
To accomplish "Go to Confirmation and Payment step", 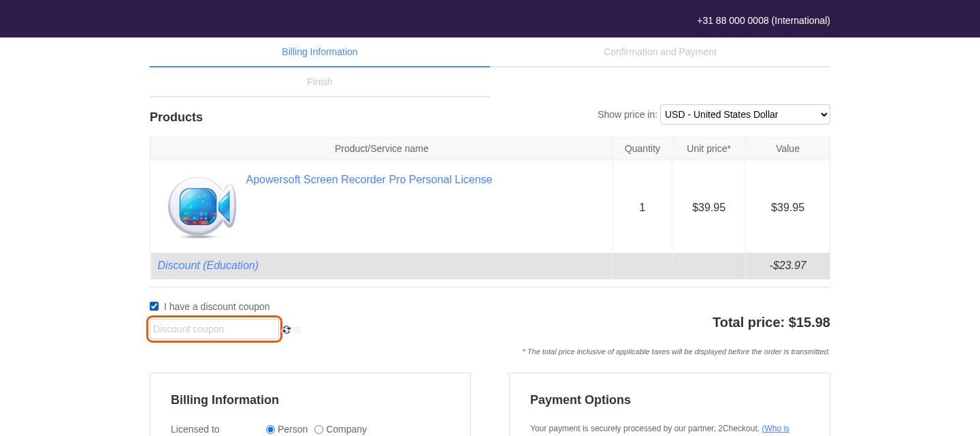I will click(x=660, y=52).
